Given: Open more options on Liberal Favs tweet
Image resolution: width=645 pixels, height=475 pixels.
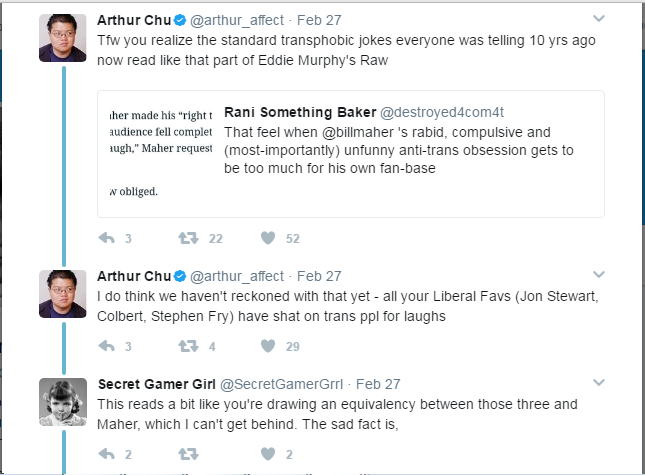Looking at the screenshot, I should [599, 274].
